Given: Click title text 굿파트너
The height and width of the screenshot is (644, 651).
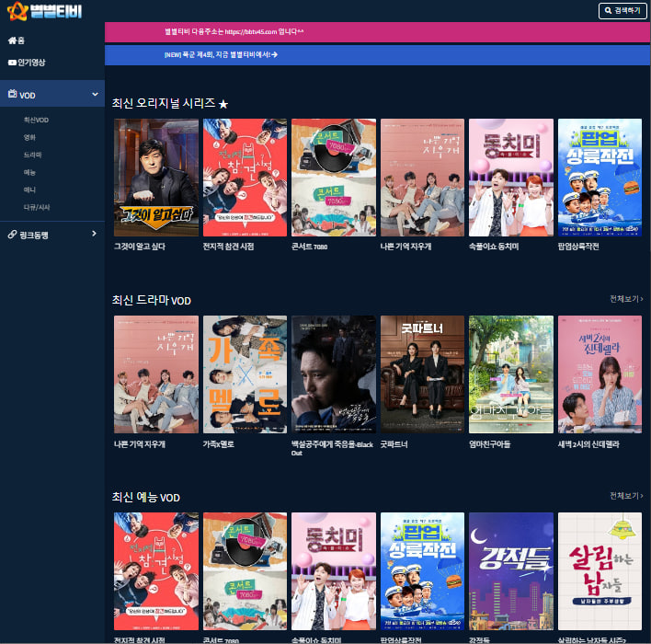Looking at the screenshot, I should [x=394, y=444].
